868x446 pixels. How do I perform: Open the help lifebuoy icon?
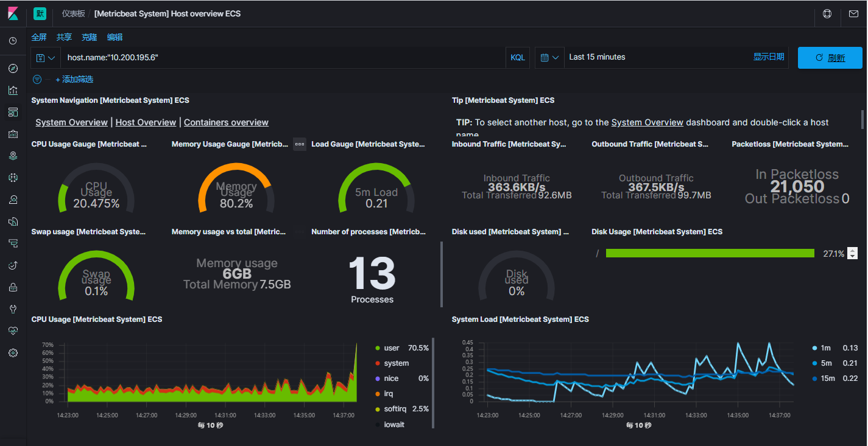[827, 13]
